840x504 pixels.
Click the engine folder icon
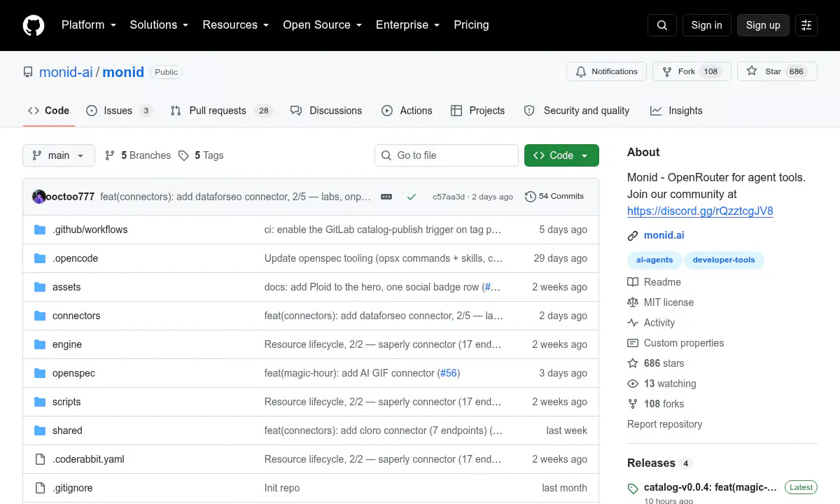[40, 344]
